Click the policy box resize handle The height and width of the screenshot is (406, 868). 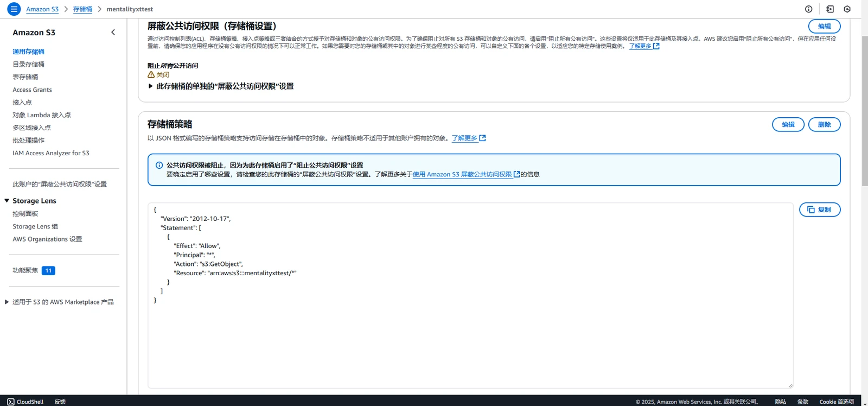tap(790, 385)
